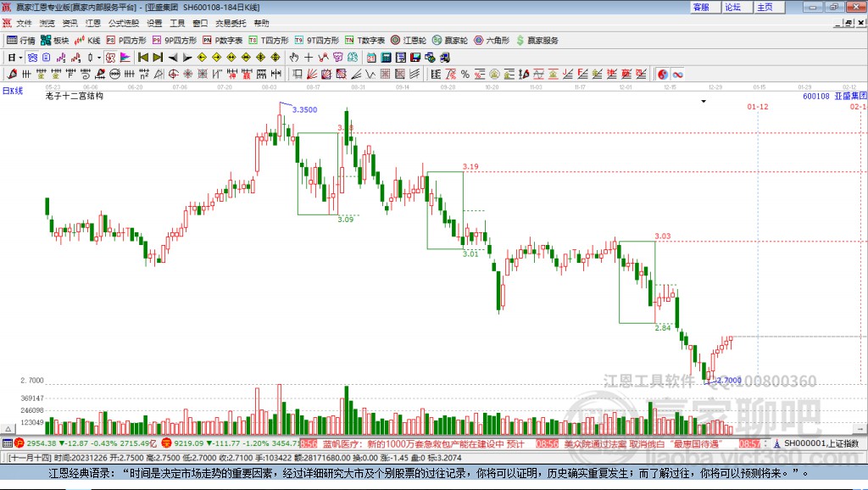The width and height of the screenshot is (868, 490).
Task: Select the pen drawing tool icon
Action: coord(12,75)
